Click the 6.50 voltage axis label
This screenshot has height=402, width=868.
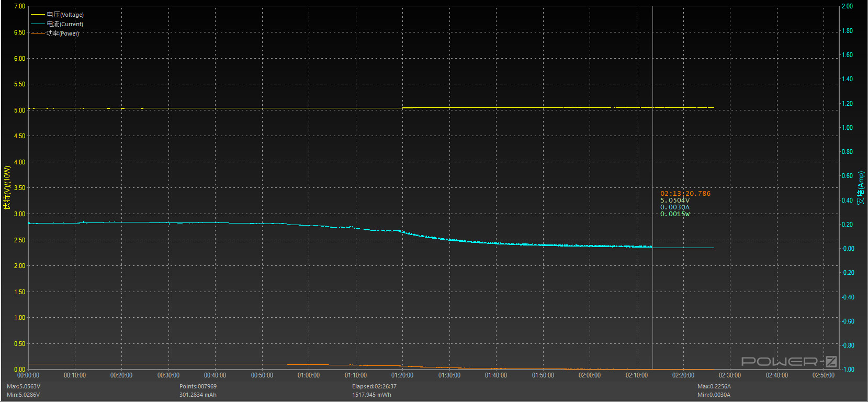click(x=19, y=32)
